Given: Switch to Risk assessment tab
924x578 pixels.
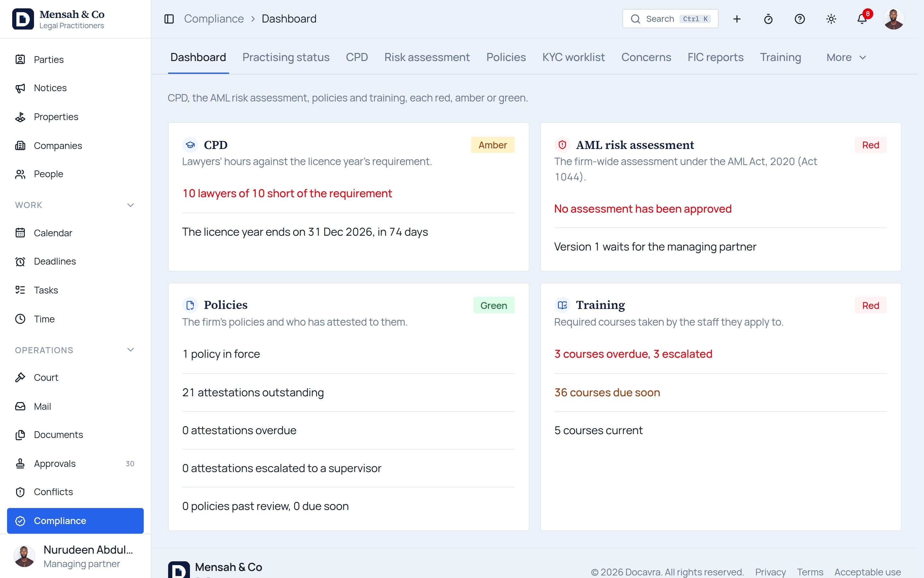Looking at the screenshot, I should pyautogui.click(x=427, y=57).
